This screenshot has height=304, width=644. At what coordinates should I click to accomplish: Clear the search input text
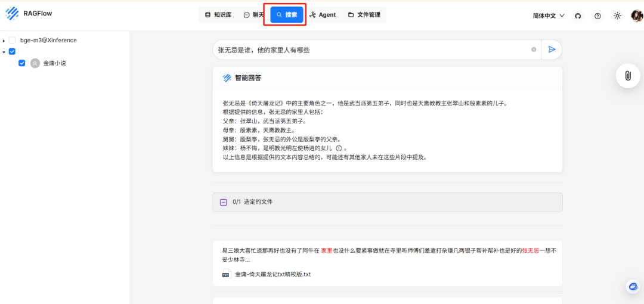(534, 49)
